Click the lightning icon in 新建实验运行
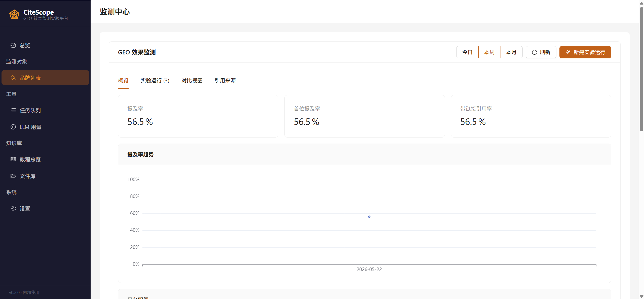The height and width of the screenshot is (299, 644). (x=568, y=52)
